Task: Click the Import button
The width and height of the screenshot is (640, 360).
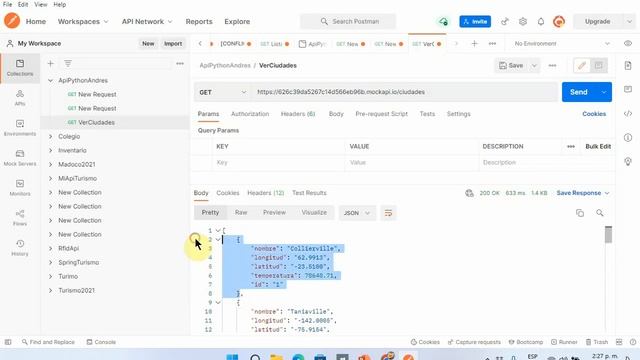Action: (x=173, y=43)
